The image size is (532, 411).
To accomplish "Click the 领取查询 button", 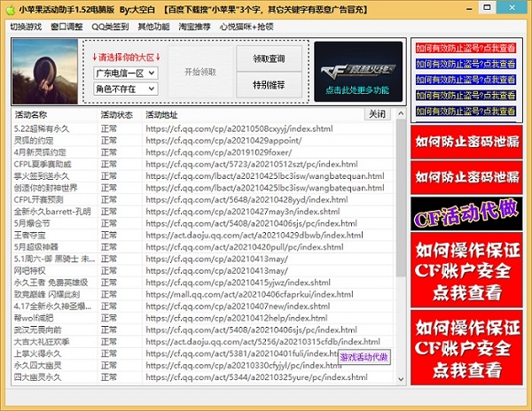I will 269,58.
